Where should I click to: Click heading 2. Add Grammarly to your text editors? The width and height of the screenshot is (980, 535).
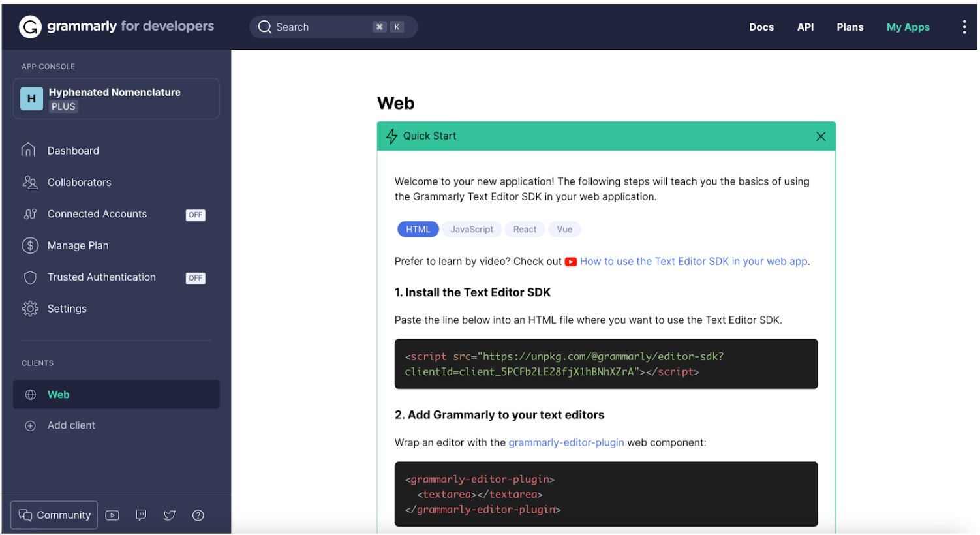click(x=499, y=415)
